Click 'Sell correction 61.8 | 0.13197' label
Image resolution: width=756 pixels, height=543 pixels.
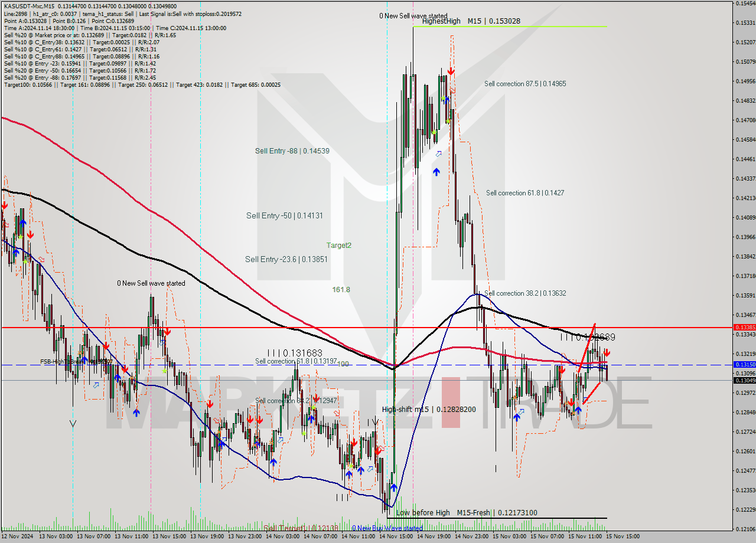(296, 361)
